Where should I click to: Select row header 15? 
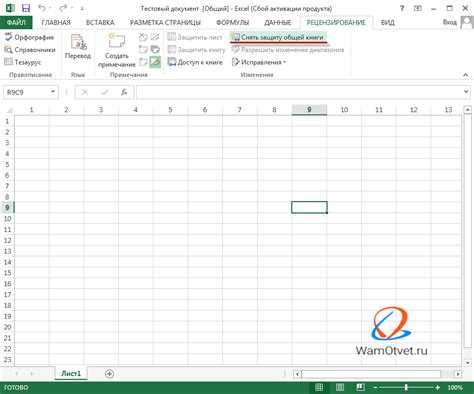coord(7,273)
